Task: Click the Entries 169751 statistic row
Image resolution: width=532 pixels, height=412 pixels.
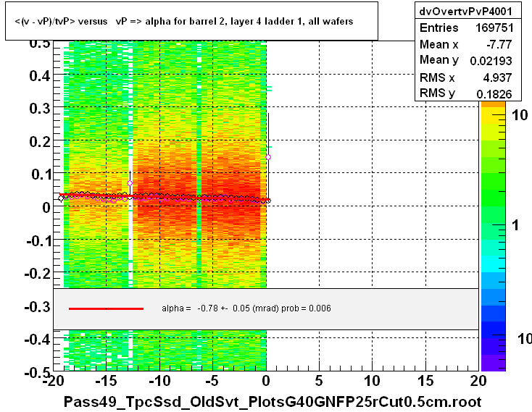Action: tap(467, 28)
